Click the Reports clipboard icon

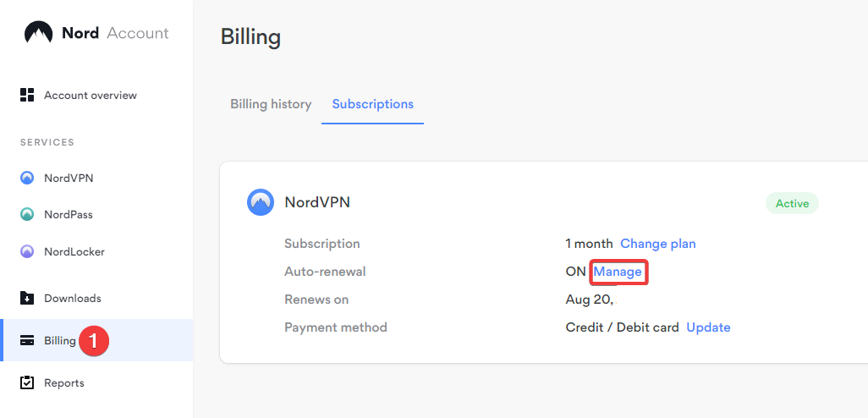pos(27,382)
